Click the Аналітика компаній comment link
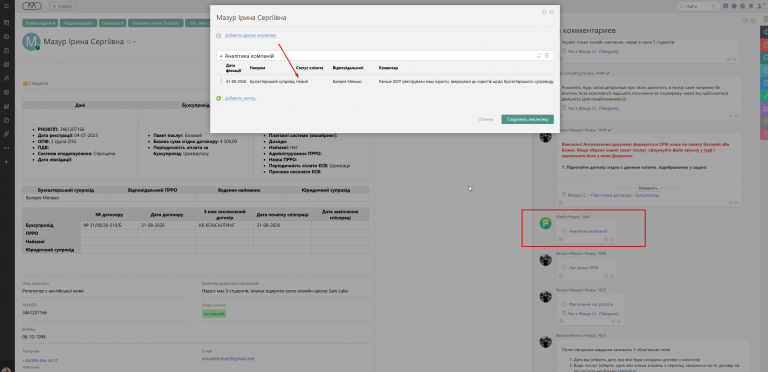The width and height of the screenshot is (768, 372). coord(588,231)
